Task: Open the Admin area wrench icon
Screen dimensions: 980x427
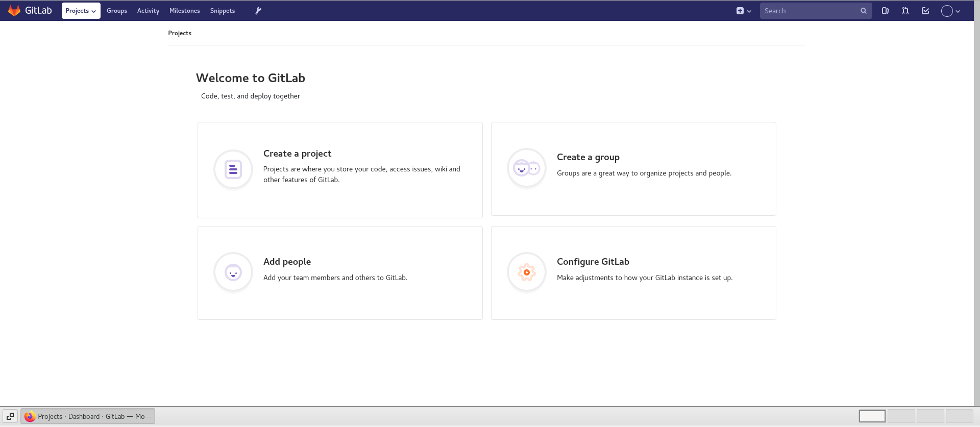Action: pyautogui.click(x=258, y=11)
